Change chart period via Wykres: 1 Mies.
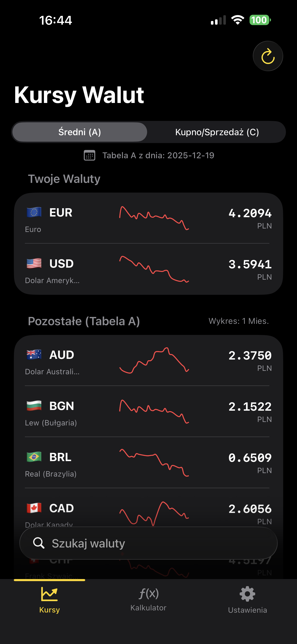Viewport: 297px width, 644px height. (239, 321)
